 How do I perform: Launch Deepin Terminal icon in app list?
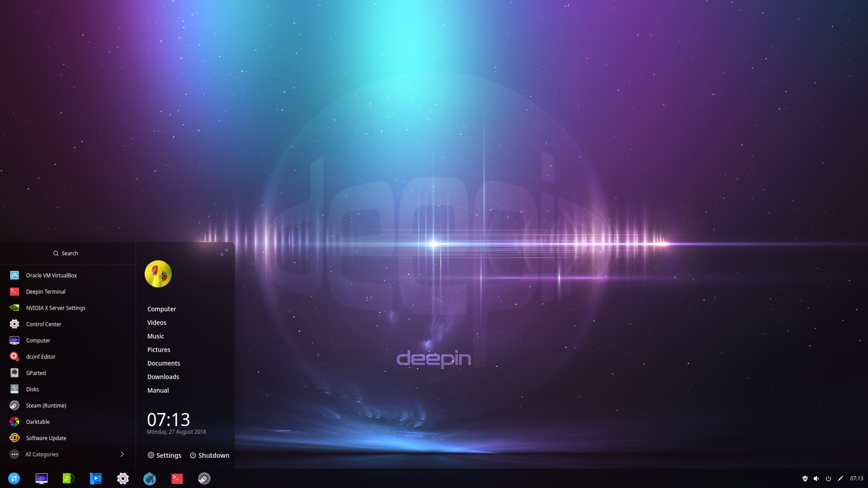point(14,291)
